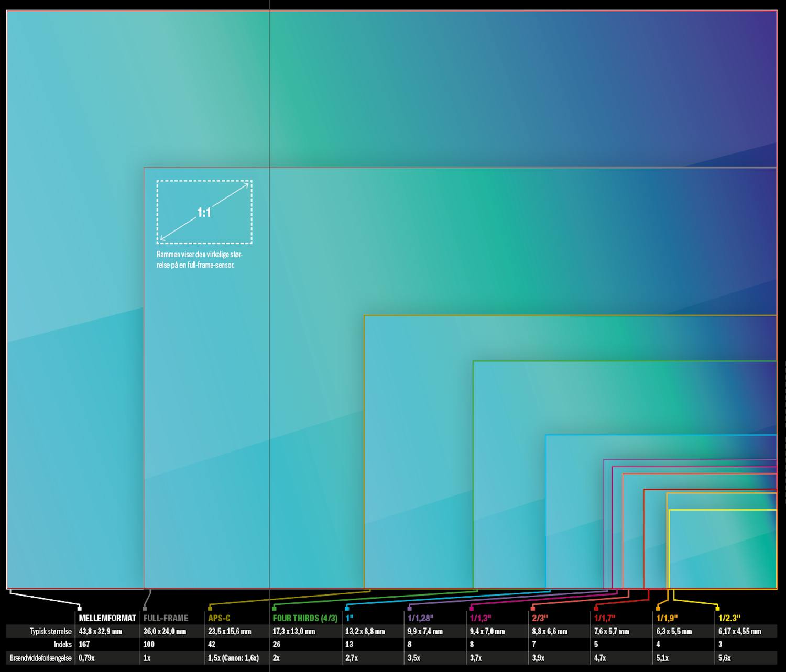The image size is (786, 672).
Task: Click the 'Typisk størrelse' row label
Action: pyautogui.click(x=51, y=632)
